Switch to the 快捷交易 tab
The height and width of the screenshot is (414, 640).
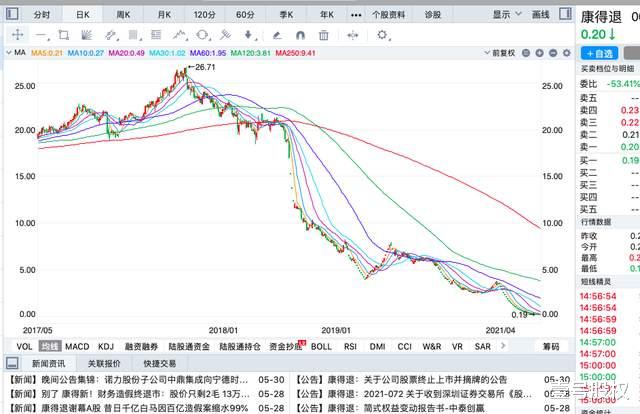coord(160,363)
